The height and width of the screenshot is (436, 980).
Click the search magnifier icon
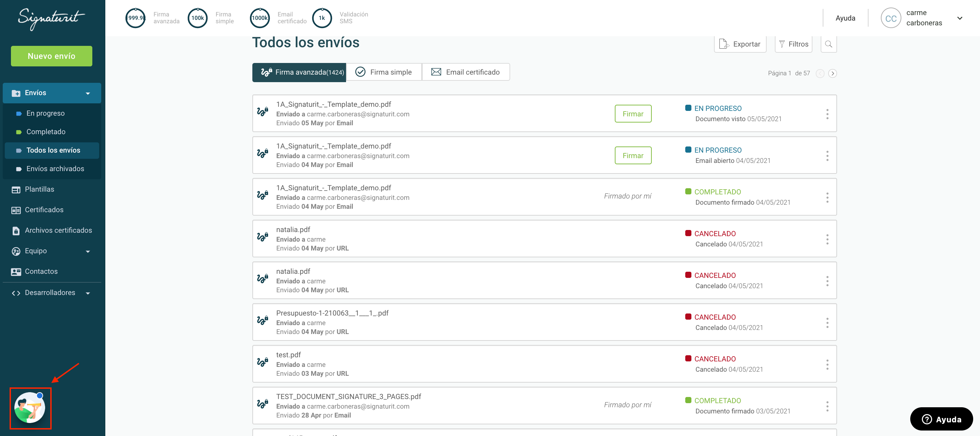point(828,44)
